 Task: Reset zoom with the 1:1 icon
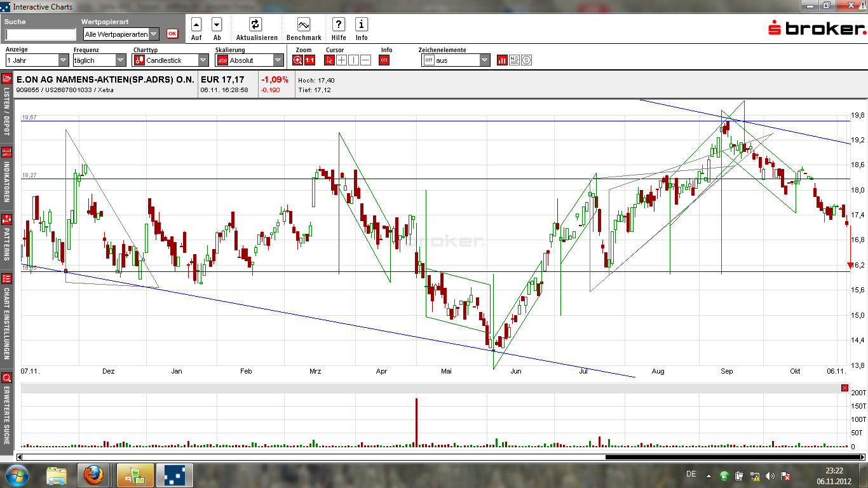(309, 60)
